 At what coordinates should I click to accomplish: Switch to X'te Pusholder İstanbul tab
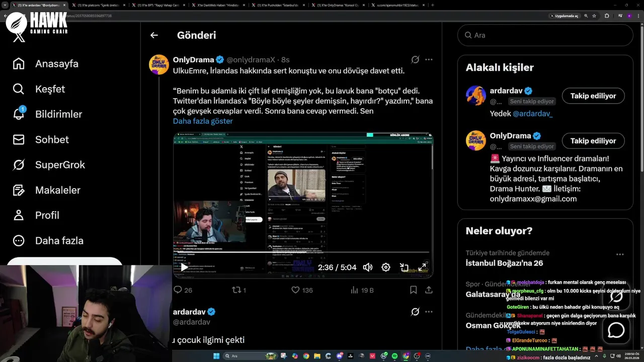click(x=279, y=5)
